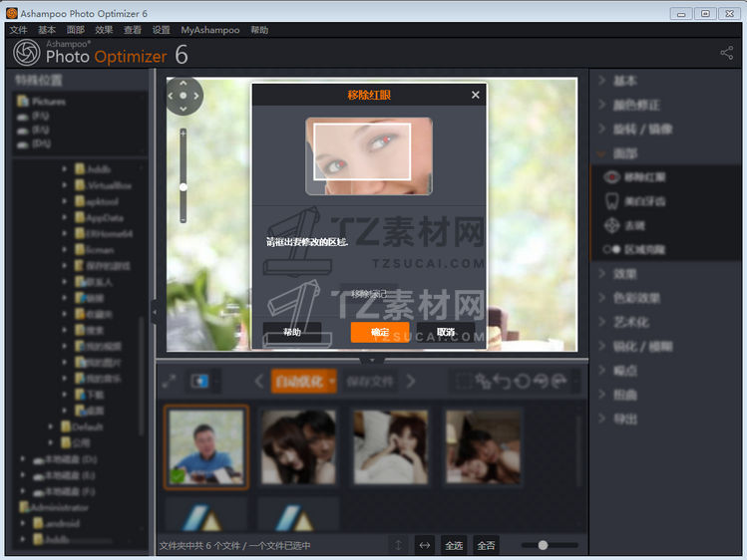Close the 移除红眼 dialog with the X
The width and height of the screenshot is (747, 560).
click(x=476, y=95)
